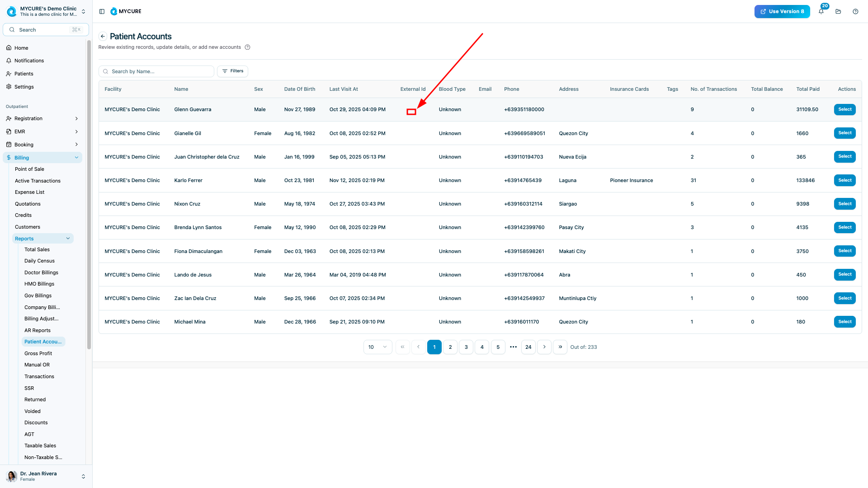
Task: Go to next page arrow
Action: point(544,347)
